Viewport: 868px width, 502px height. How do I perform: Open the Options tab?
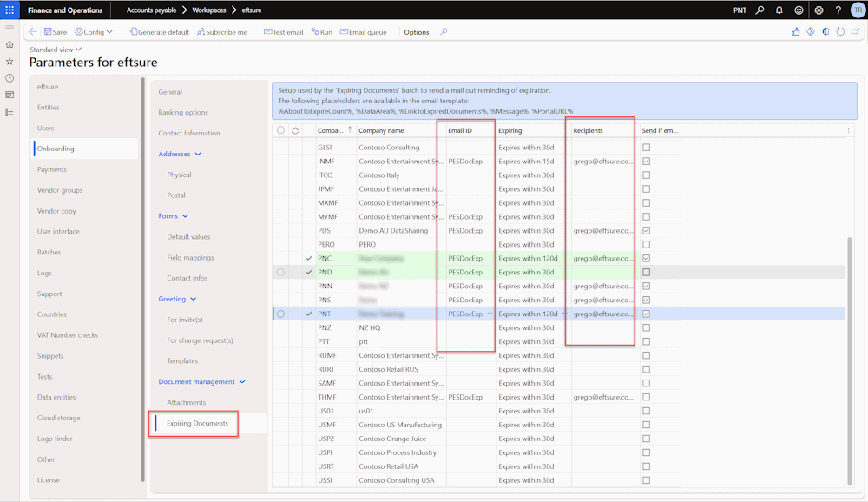pyautogui.click(x=417, y=32)
